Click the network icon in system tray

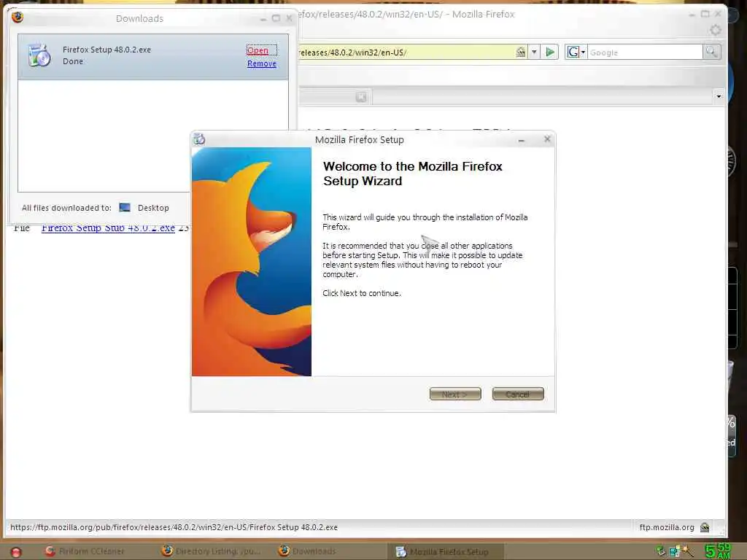point(675,551)
